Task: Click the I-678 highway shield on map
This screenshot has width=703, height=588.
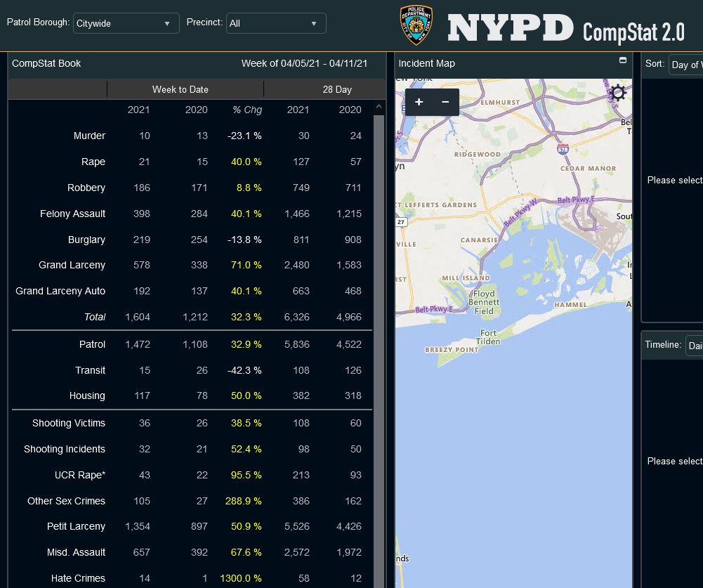Action: (563, 149)
